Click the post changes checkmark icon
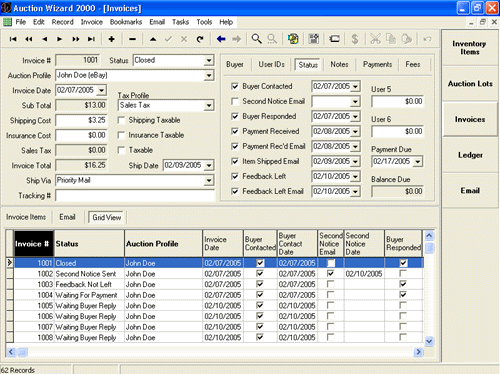Viewport: 500px width, 374px height. pos(168,39)
